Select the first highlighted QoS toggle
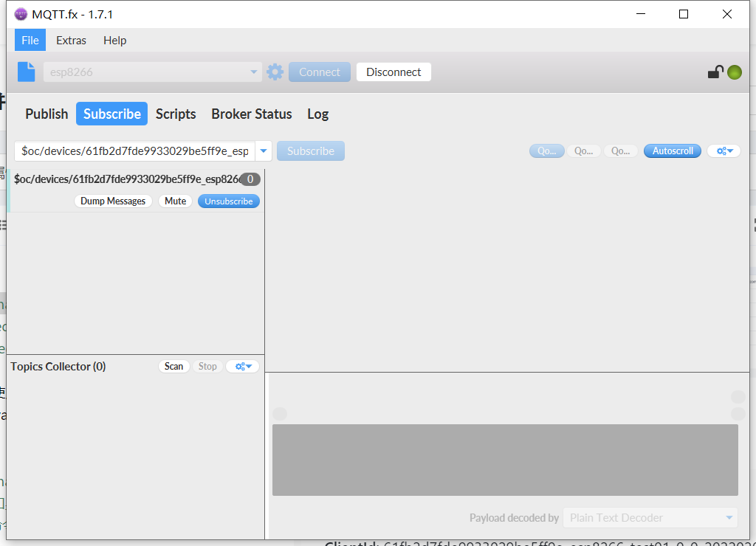Screen dimensions: 756x546 [547, 151]
